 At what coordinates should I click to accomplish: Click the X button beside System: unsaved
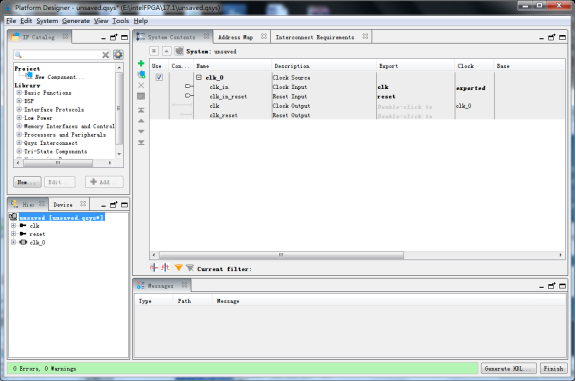(154, 51)
